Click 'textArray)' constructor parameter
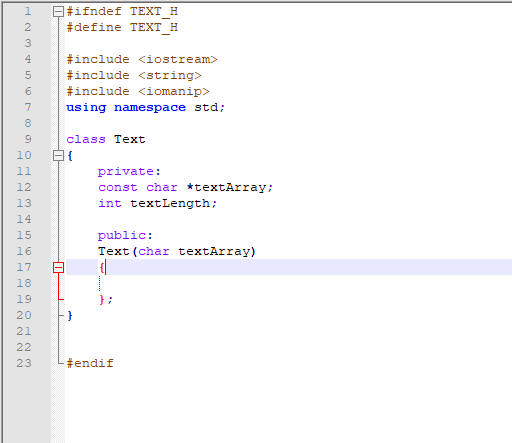Image resolution: width=512 pixels, height=443 pixels. pyautogui.click(x=217, y=252)
